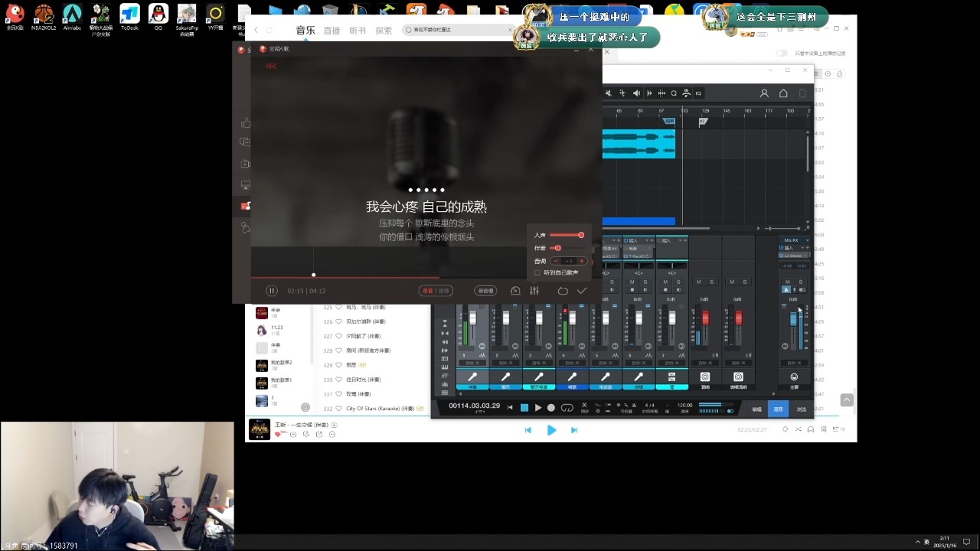This screenshot has height=551, width=980.
Task: Finish recording with checkmark icon
Action: tap(582, 291)
